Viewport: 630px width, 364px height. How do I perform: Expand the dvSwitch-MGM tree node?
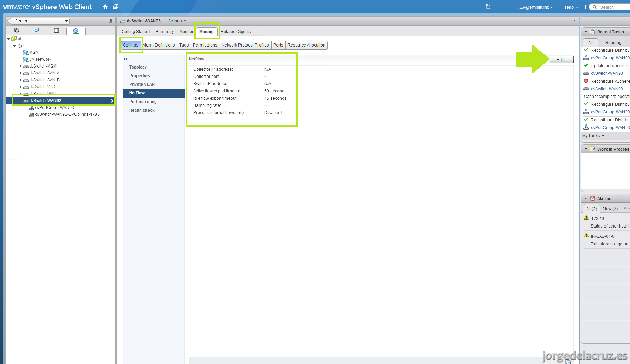click(x=20, y=67)
